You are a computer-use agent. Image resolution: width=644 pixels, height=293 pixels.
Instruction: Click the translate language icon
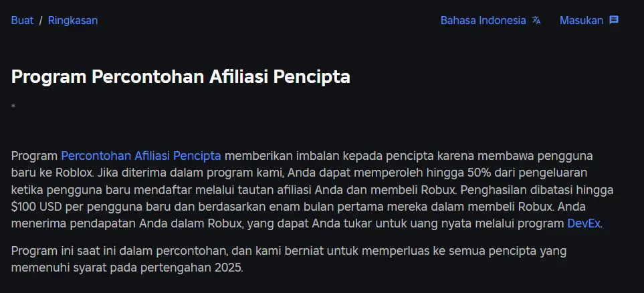tap(536, 20)
